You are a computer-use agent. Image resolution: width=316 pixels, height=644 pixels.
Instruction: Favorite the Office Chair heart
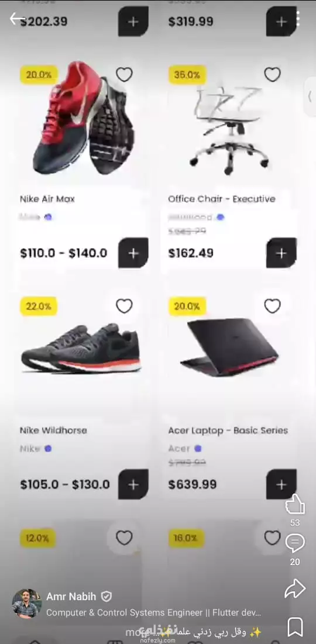pos(272,75)
